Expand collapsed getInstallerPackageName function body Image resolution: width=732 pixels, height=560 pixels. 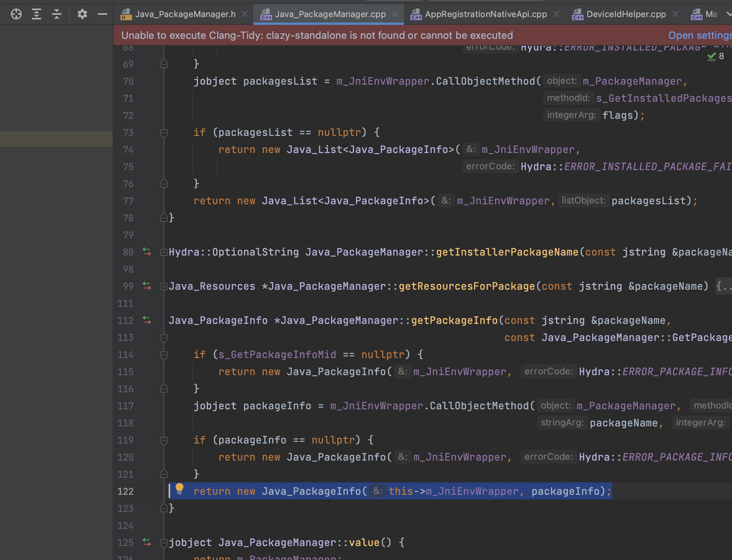tap(164, 252)
